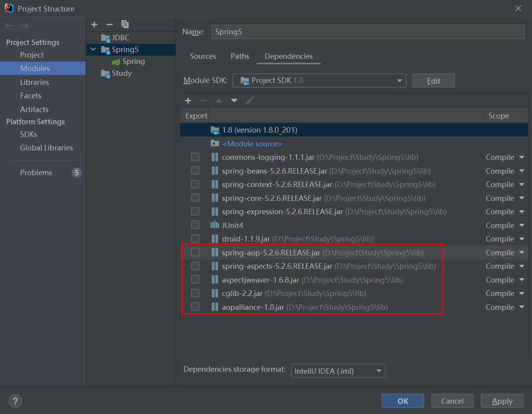Click the Apply button
Viewport: 532px width, 414px height.
point(502,401)
